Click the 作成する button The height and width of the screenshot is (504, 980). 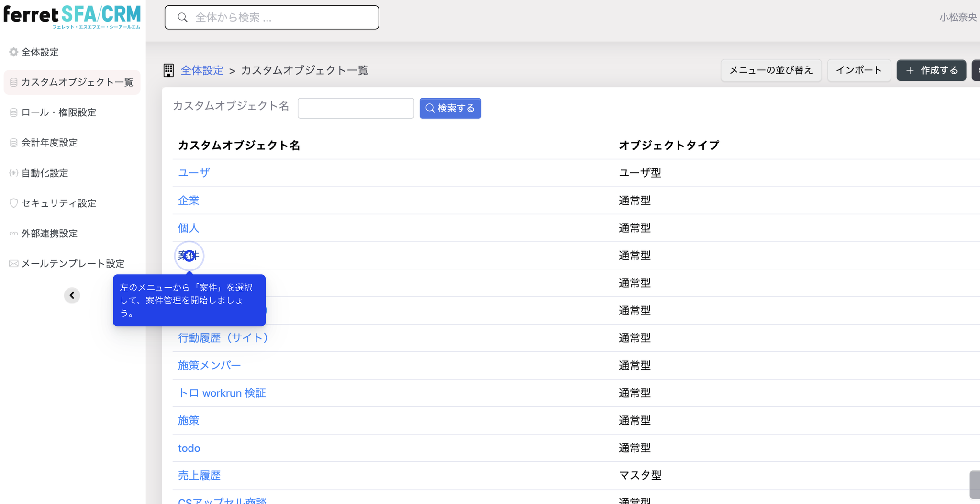pyautogui.click(x=931, y=70)
